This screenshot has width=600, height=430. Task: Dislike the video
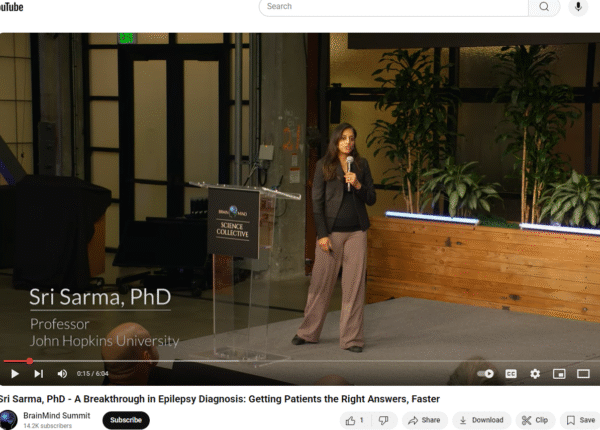[383, 420]
